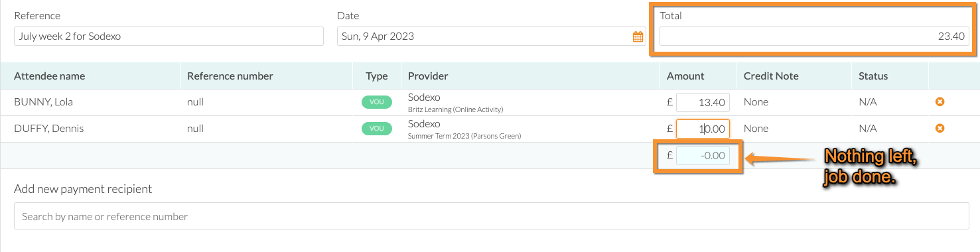Click the Status column header
This screenshot has height=252, width=980.
point(873,76)
